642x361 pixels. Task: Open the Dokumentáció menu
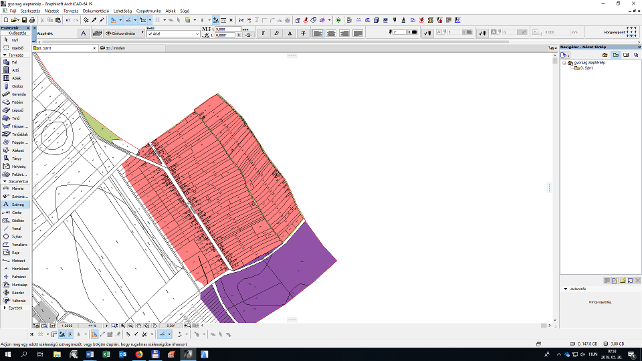pos(96,11)
